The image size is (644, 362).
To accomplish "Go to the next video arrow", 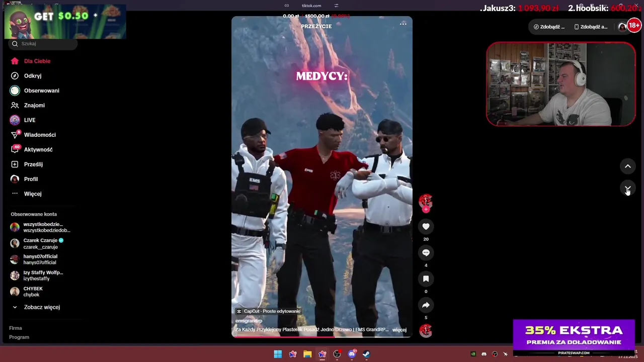I will click(628, 189).
